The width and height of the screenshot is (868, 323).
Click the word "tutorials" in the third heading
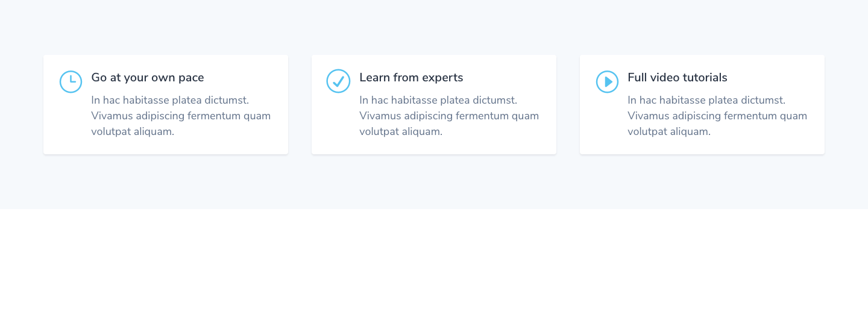[x=705, y=78]
